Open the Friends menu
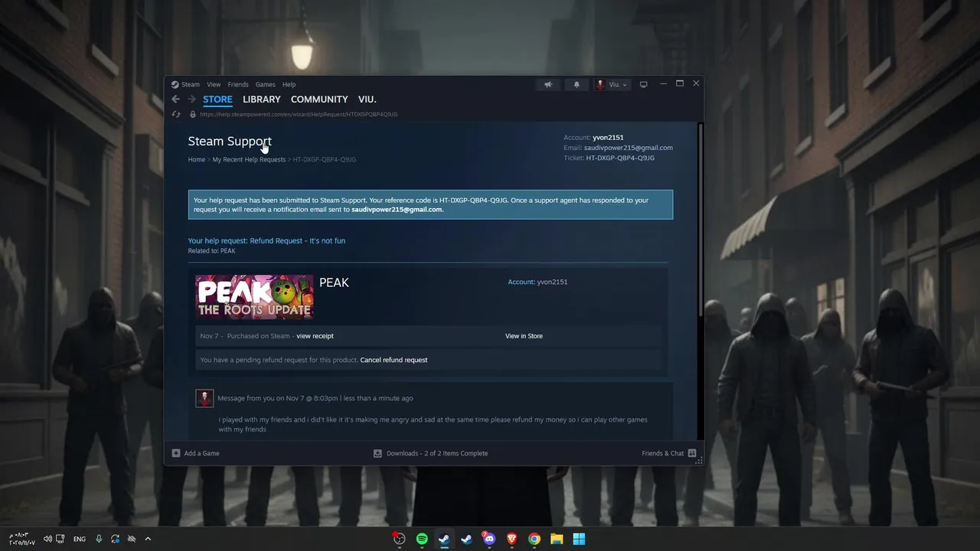The width and height of the screenshot is (980, 551). click(238, 84)
